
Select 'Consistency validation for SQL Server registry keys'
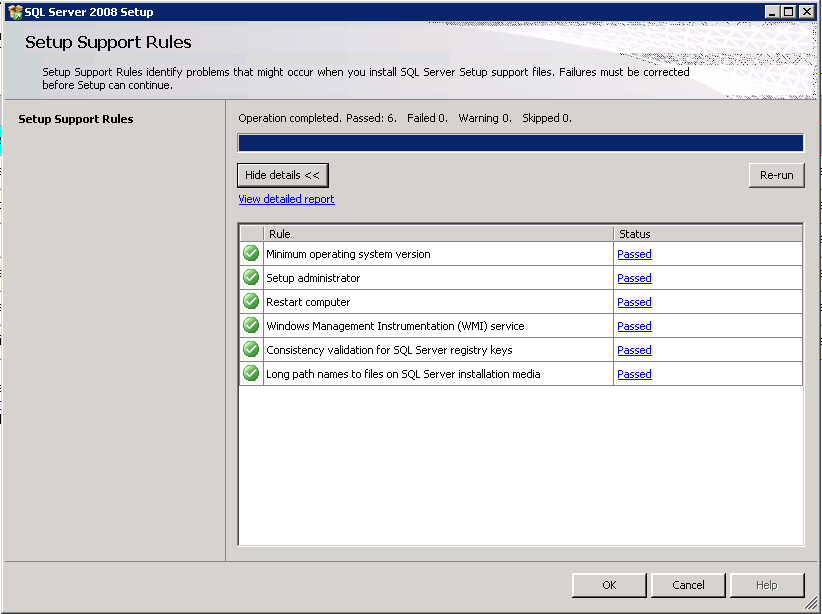389,350
